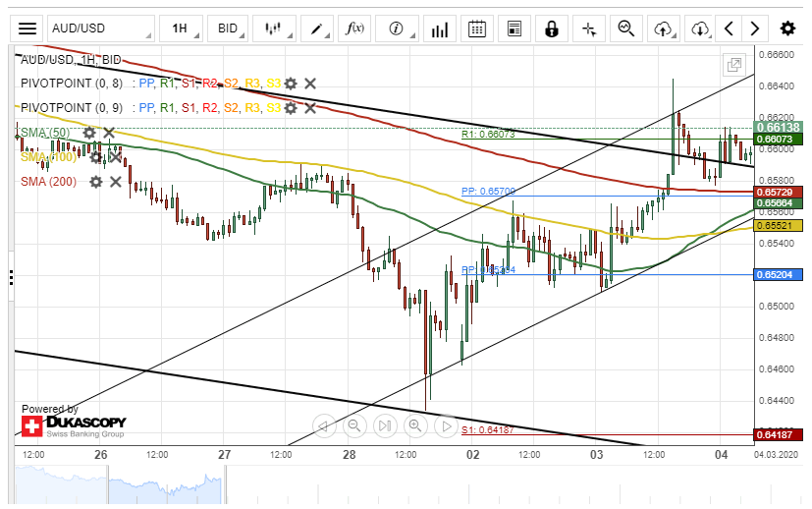Click the R1: 0.66073 pivot label
Viewport: 812px width, 509px height.
coord(488,135)
